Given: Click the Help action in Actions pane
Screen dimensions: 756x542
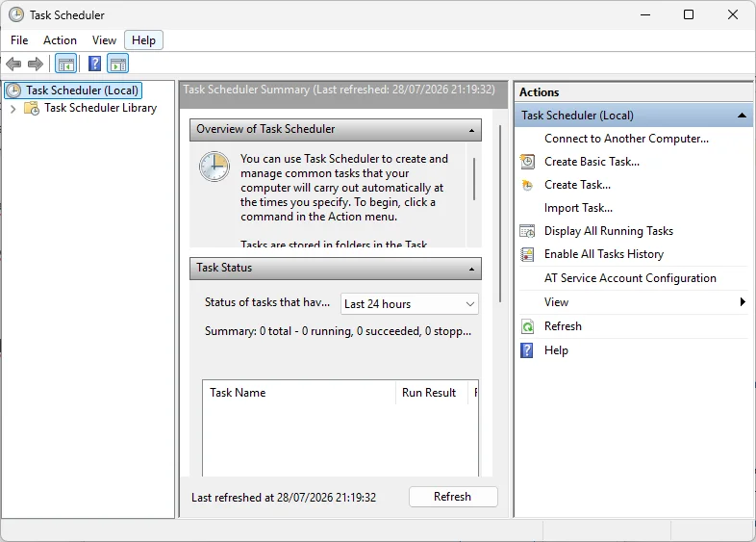Looking at the screenshot, I should click(x=556, y=350).
